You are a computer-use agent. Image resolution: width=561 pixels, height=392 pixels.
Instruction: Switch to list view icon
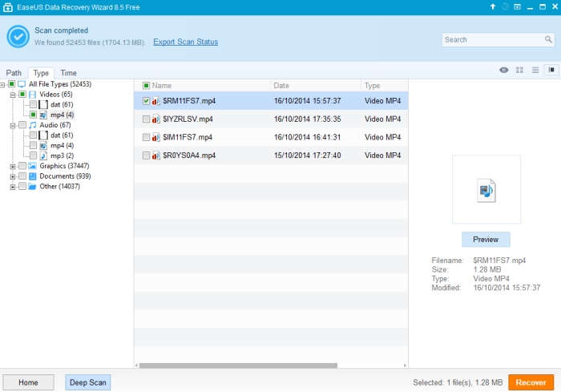535,71
